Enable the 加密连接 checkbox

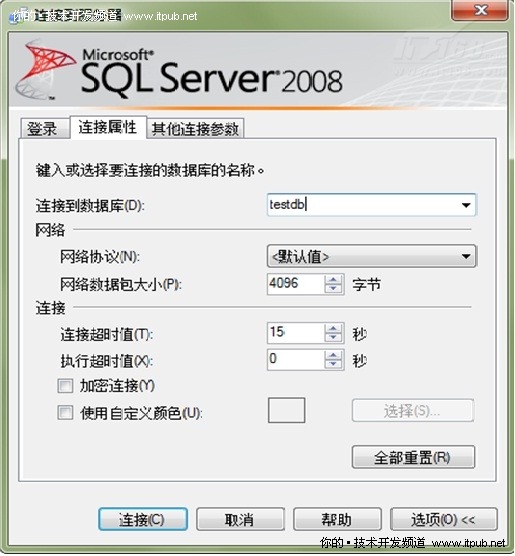point(65,386)
